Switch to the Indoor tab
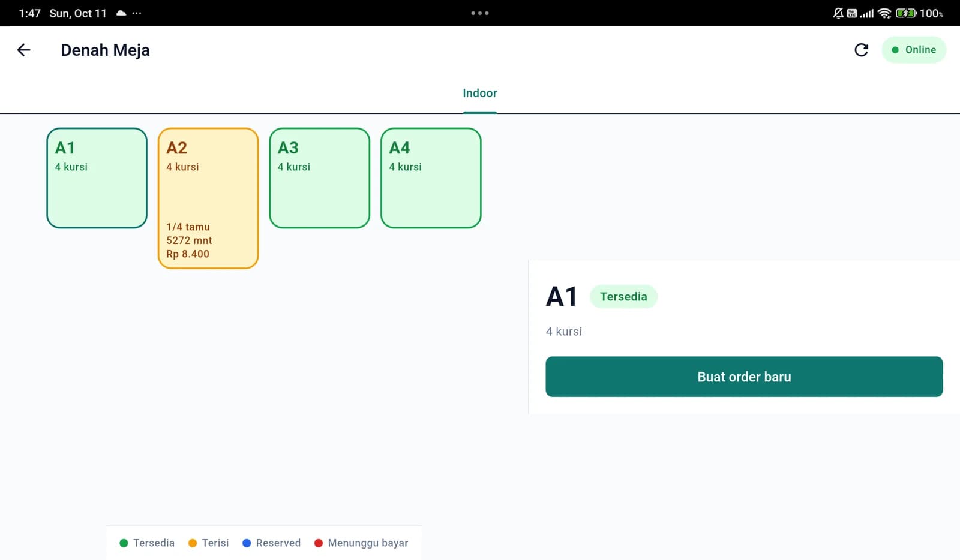 (x=480, y=93)
